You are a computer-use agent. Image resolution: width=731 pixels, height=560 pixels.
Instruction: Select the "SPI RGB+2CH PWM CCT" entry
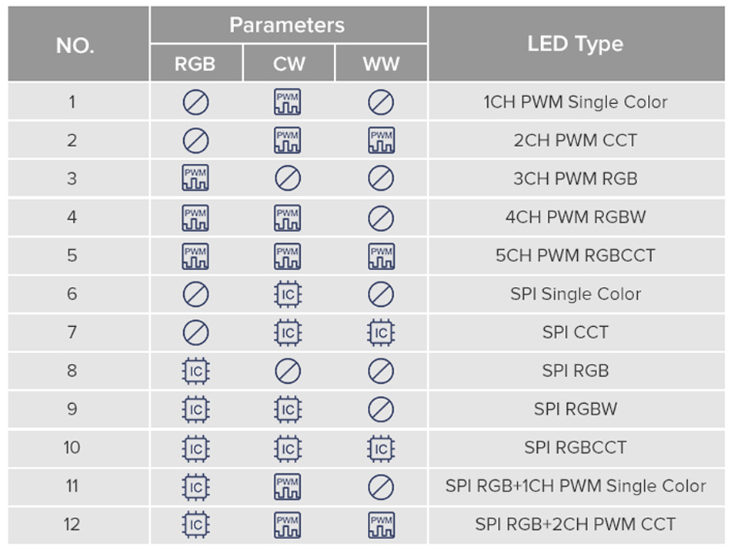tap(575, 525)
